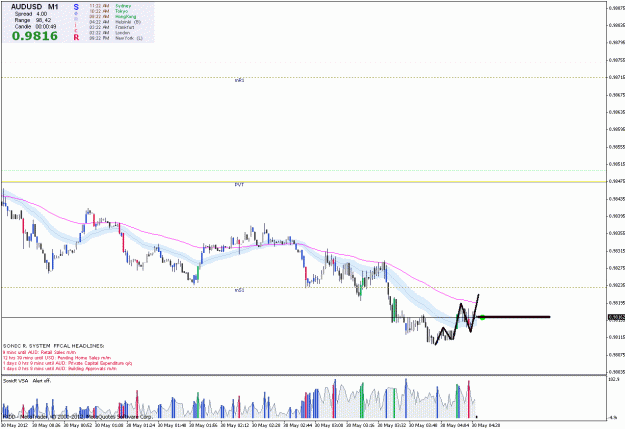
Task: Click the mR1 pivot level label
Action: click(239, 81)
